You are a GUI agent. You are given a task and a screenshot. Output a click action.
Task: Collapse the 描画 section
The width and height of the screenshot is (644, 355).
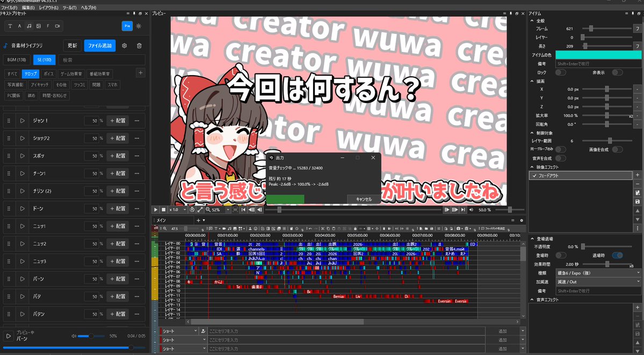(532, 81)
